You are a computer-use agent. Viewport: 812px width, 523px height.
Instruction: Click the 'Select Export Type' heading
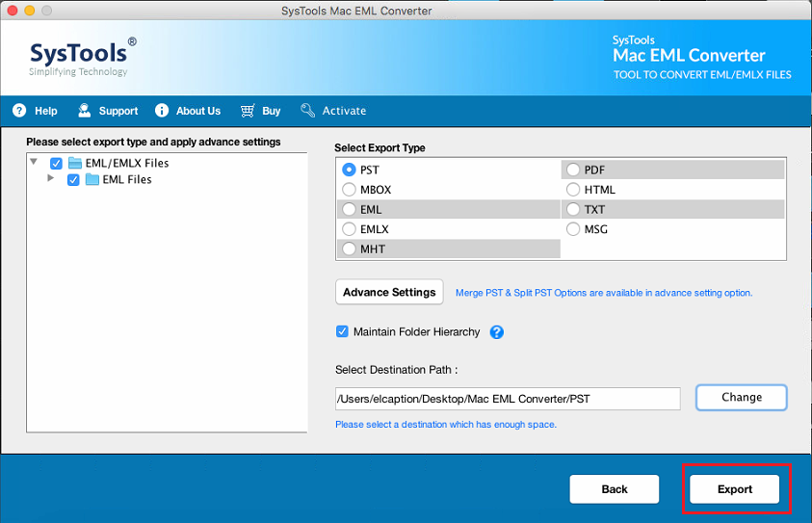coord(380,148)
